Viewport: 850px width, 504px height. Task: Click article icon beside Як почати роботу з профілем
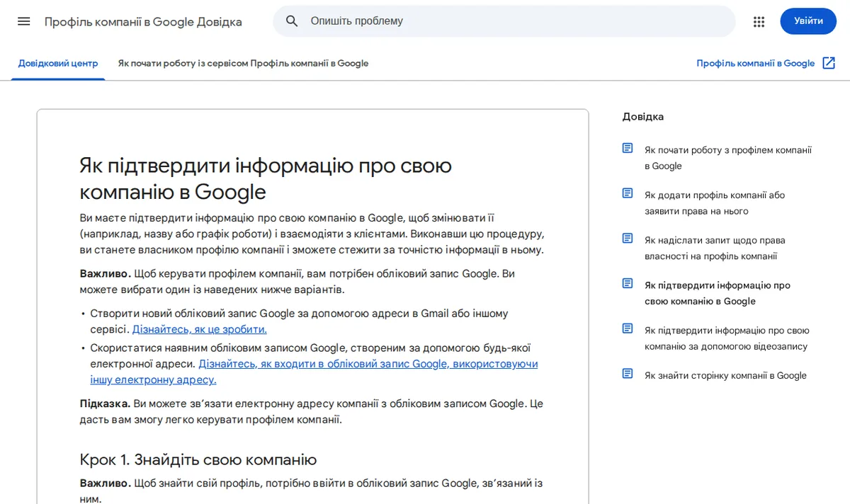click(x=628, y=149)
